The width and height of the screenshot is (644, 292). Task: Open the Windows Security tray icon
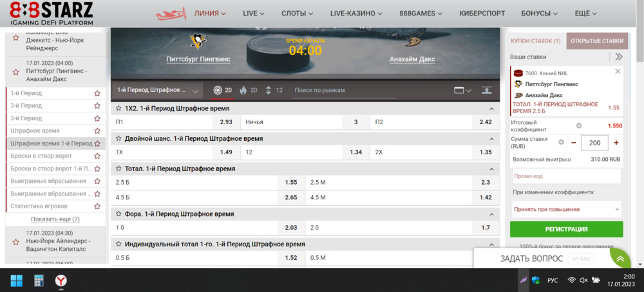pyautogui.click(x=536, y=280)
